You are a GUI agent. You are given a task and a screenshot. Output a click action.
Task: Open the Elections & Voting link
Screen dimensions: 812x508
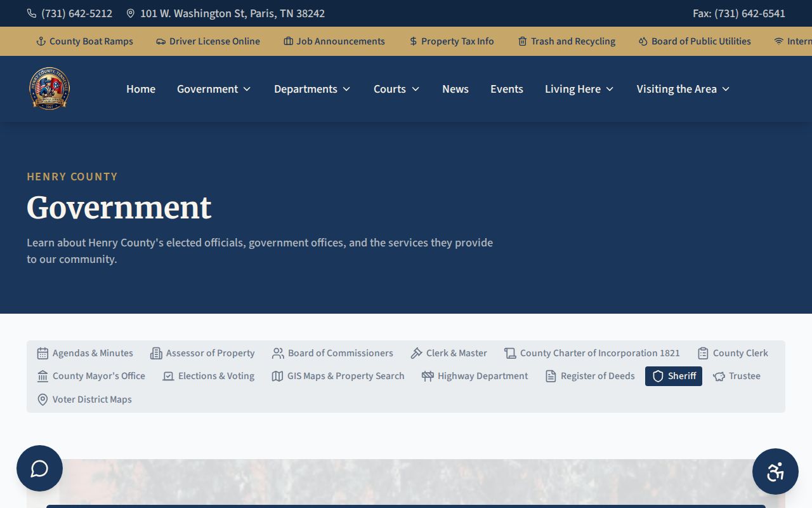[x=209, y=376]
